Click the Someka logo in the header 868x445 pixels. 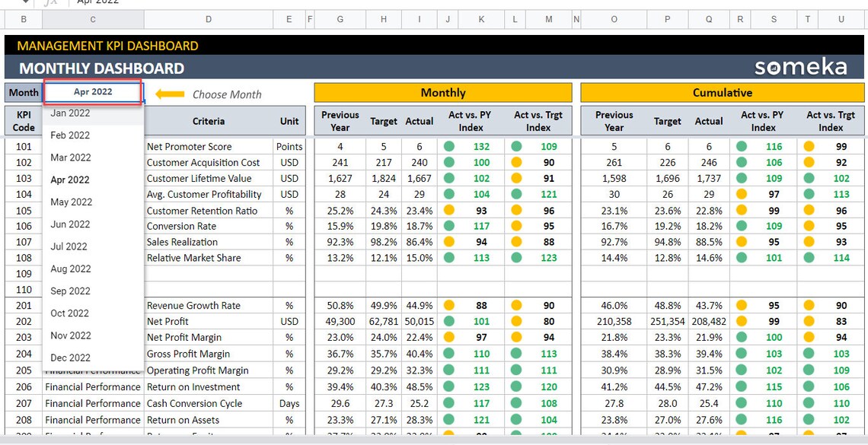coord(800,68)
